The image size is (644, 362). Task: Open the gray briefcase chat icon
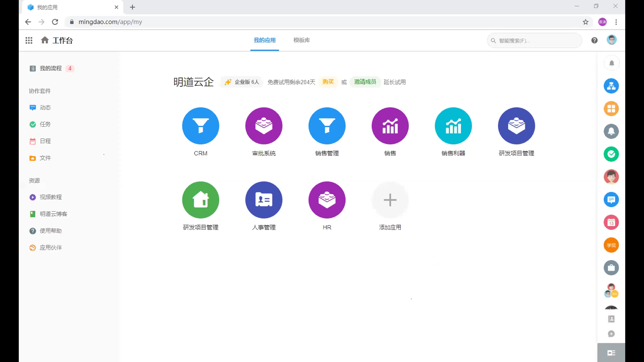click(611, 268)
